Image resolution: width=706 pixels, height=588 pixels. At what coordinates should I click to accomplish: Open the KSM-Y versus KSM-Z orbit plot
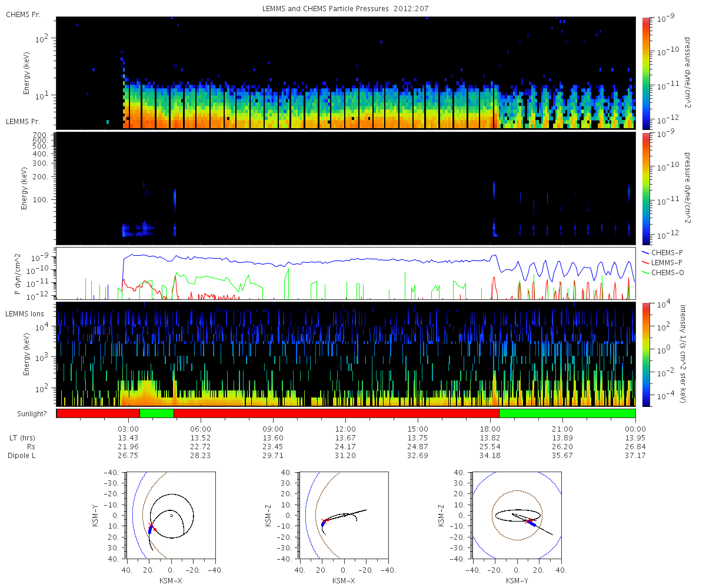coord(517,514)
